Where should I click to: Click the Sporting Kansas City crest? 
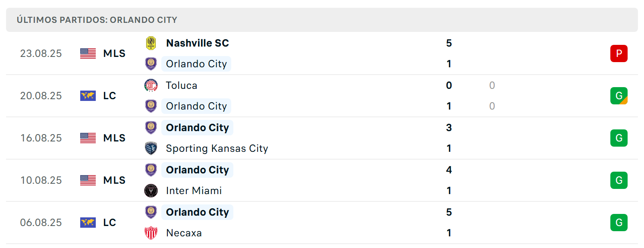tap(151, 148)
